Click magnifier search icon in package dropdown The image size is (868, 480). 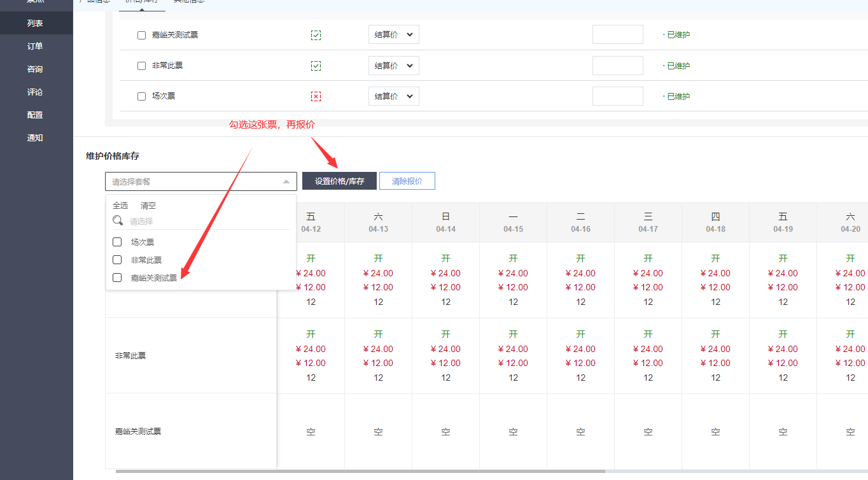[x=118, y=220]
